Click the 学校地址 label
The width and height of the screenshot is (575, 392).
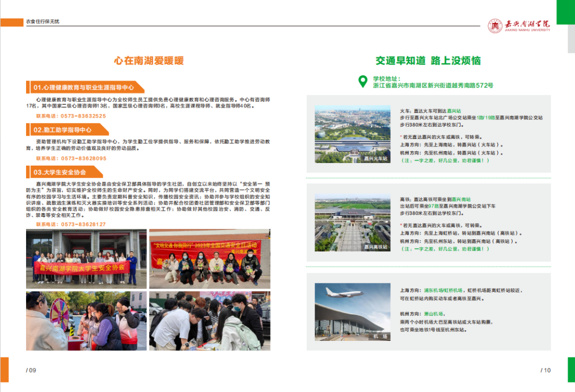[x=387, y=78]
